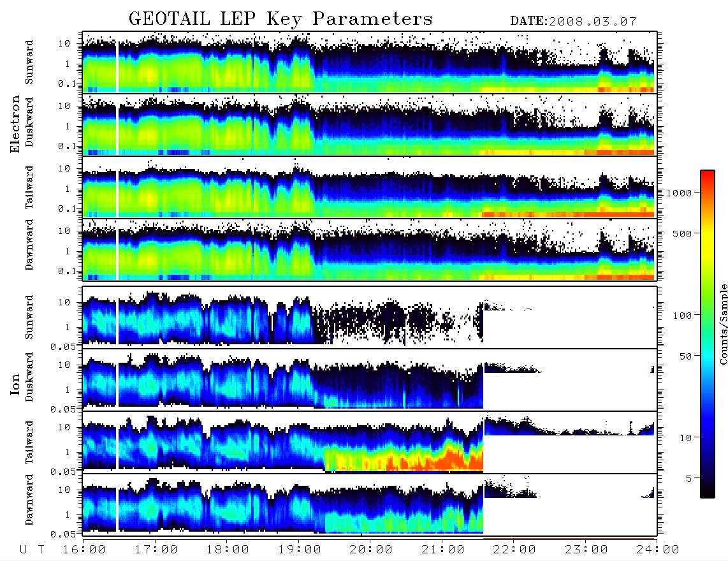Click the "0.05" tick of Ion Sunward panel
Image resolution: width=728 pixels, height=561 pixels.
63,346
